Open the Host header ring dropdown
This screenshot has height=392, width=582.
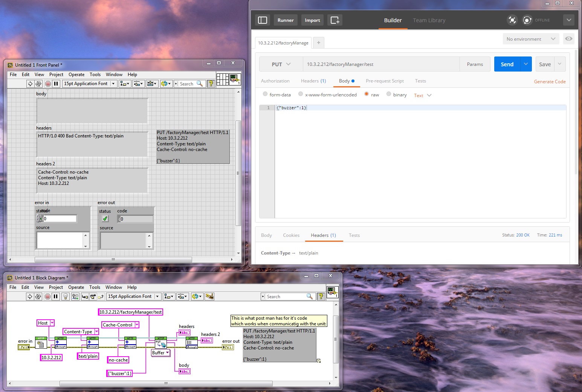52,323
